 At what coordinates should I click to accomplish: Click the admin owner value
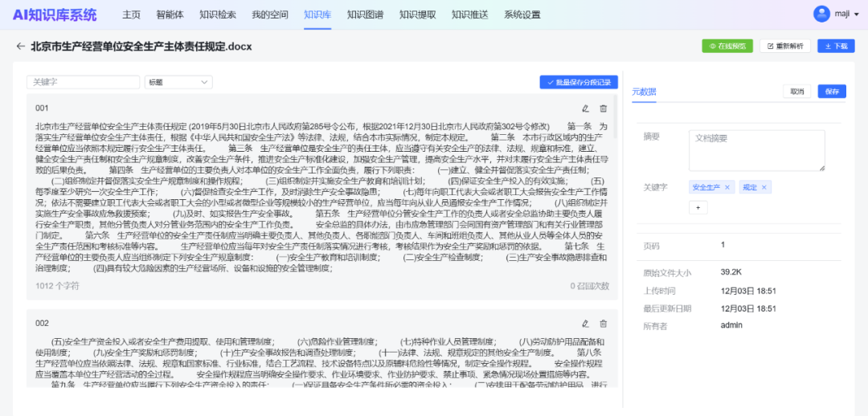731,324
